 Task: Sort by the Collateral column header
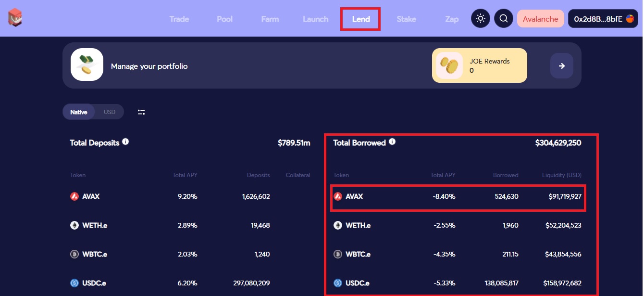tap(298, 175)
